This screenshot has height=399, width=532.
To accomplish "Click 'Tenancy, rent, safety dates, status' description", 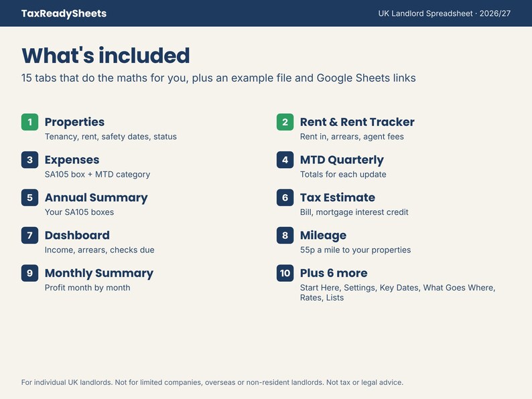I will [x=111, y=137].
